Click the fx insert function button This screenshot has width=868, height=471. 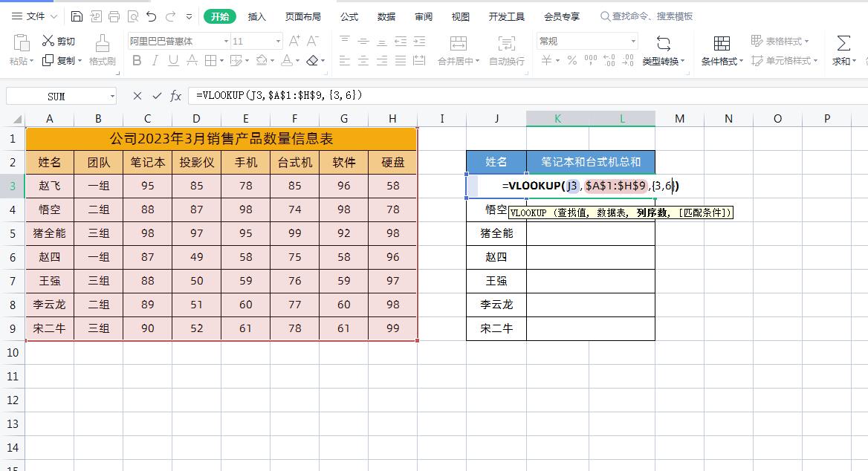pyautogui.click(x=175, y=96)
